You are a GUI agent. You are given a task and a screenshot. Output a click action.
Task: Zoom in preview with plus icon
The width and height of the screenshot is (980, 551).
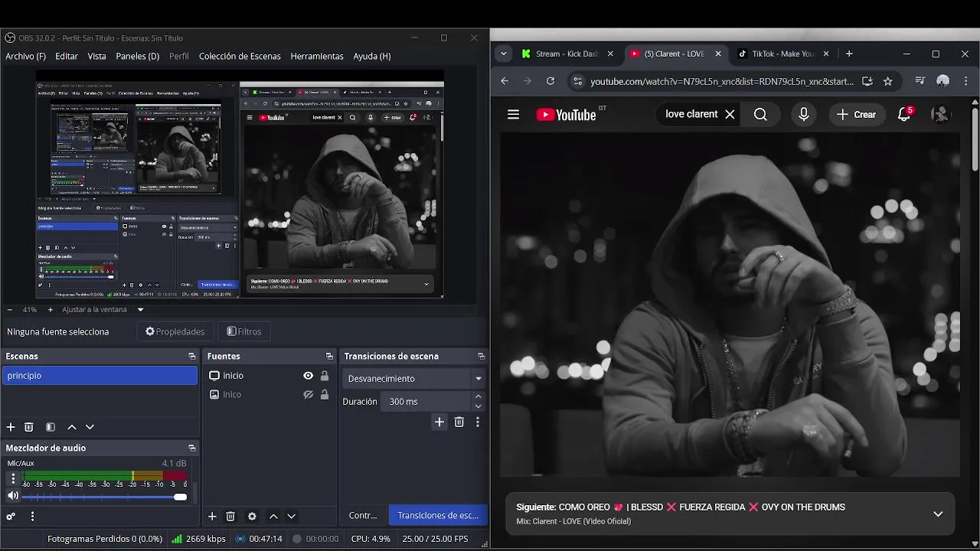click(x=51, y=310)
